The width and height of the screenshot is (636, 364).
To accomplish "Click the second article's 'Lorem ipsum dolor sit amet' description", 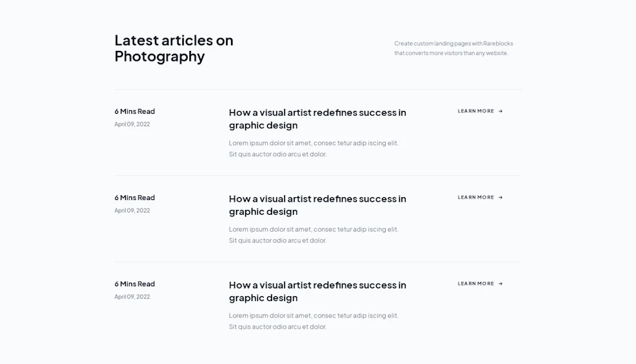I will click(314, 235).
